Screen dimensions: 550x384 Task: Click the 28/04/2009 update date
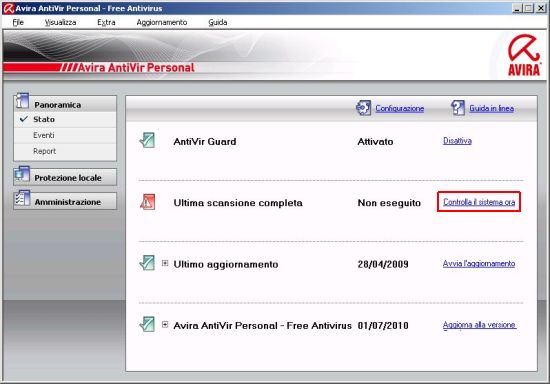pos(383,264)
